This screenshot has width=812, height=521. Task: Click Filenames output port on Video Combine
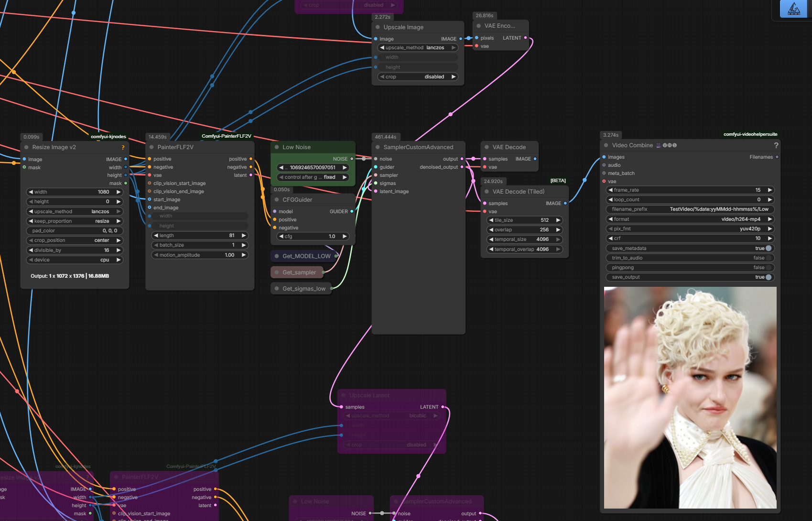click(777, 157)
